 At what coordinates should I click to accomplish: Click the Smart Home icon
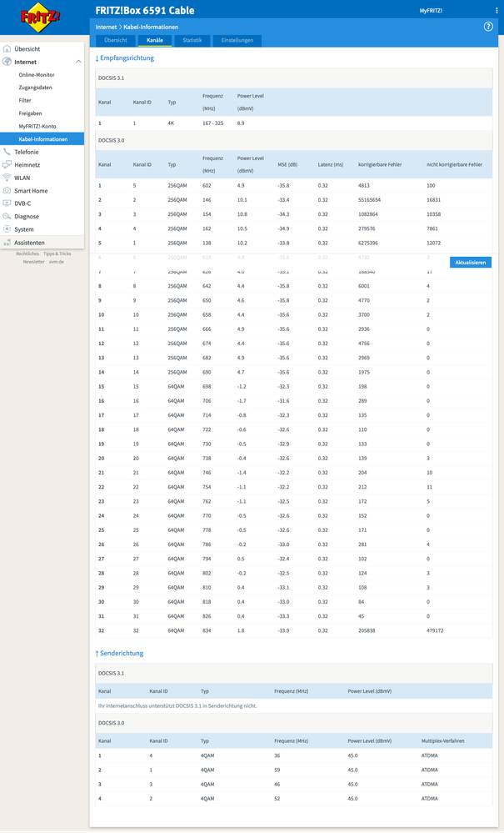(7, 191)
